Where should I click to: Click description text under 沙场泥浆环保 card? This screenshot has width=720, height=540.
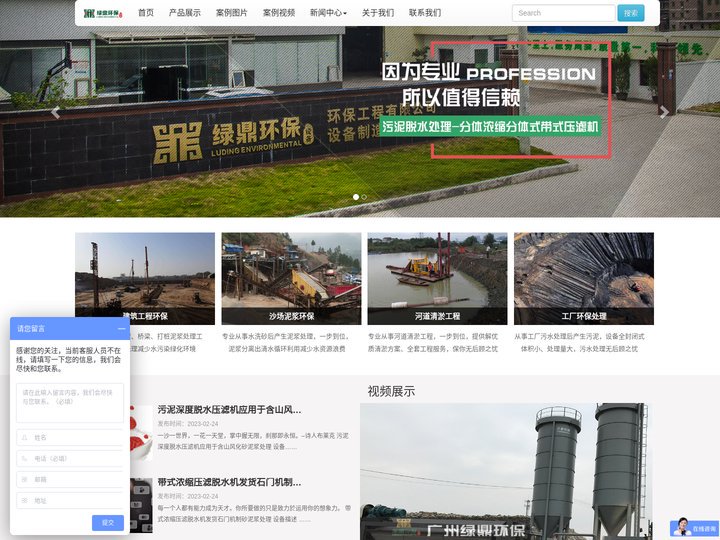click(287, 343)
